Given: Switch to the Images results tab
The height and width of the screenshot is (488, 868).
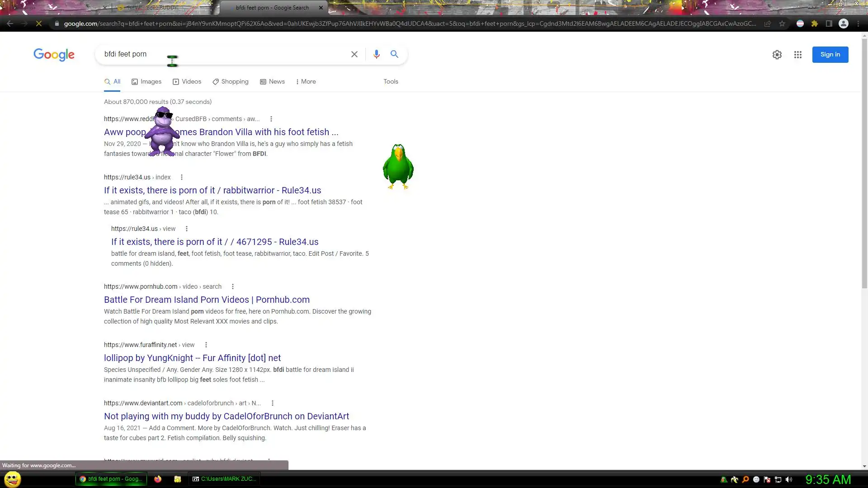Looking at the screenshot, I should 146,82.
